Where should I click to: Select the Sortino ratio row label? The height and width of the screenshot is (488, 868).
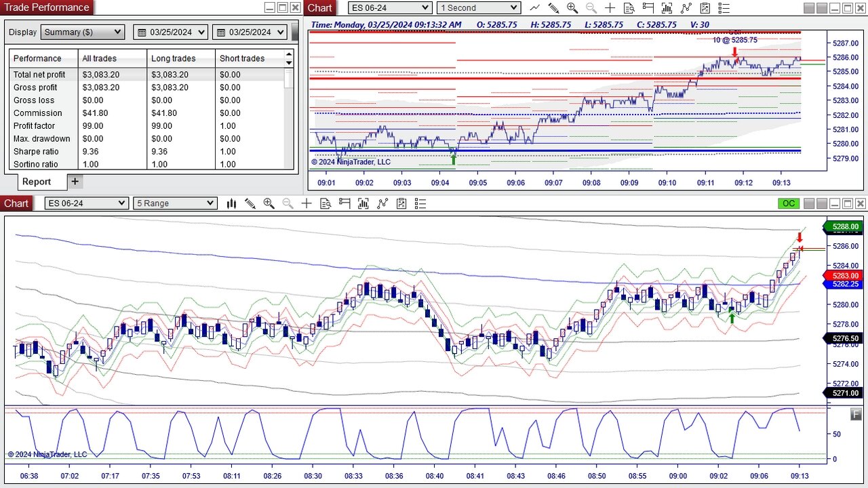tap(36, 165)
